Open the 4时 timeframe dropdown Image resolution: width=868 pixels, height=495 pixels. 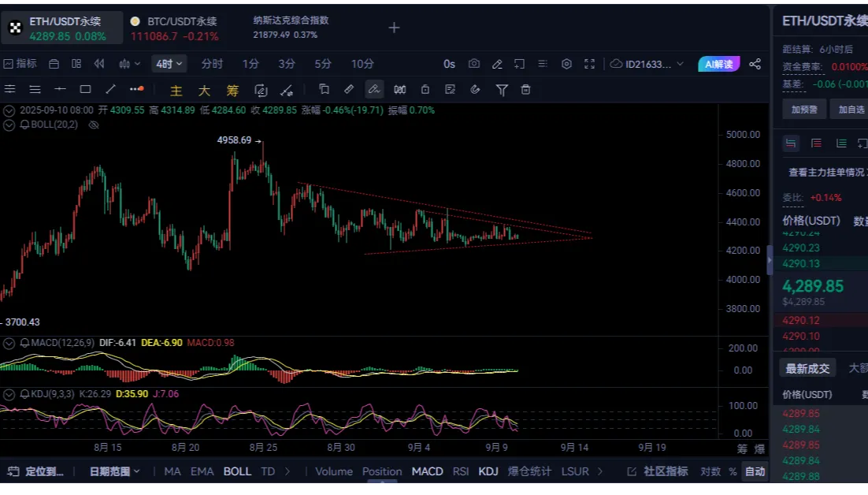(169, 64)
